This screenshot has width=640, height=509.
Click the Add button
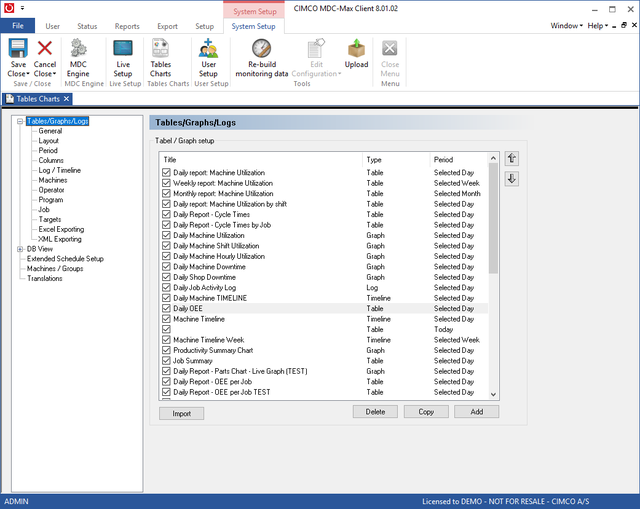[477, 412]
